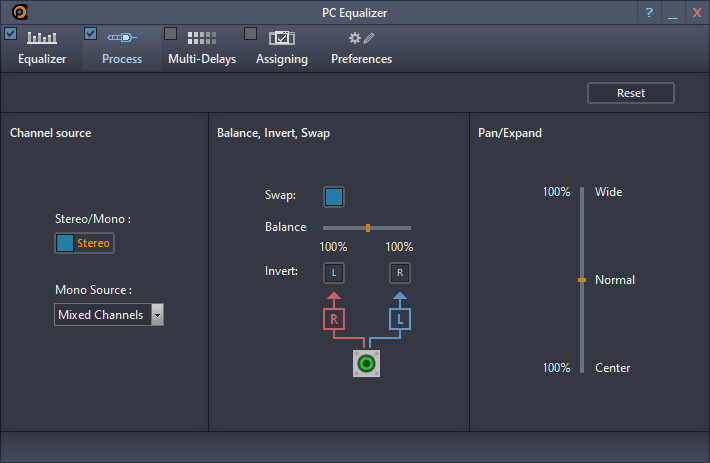
Task: Click the PC Equalizer title text
Action: 355,13
